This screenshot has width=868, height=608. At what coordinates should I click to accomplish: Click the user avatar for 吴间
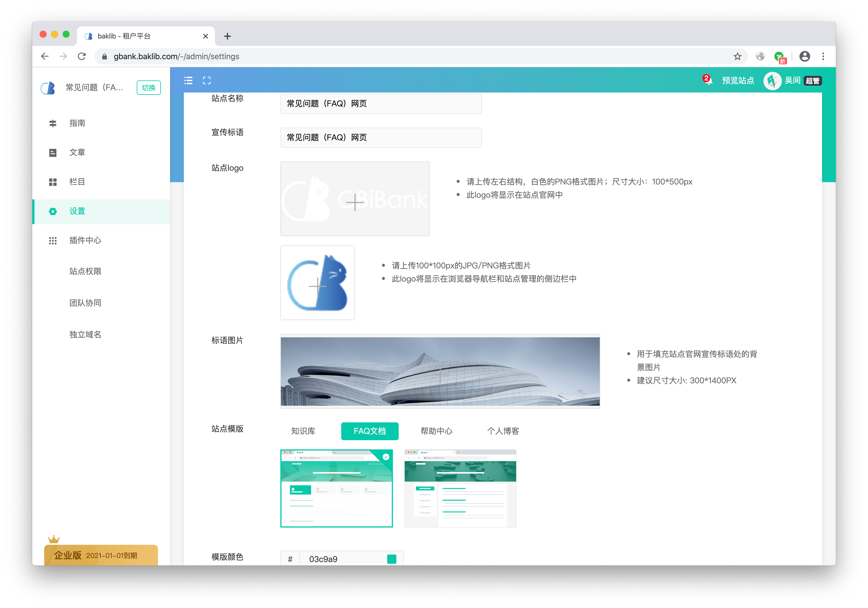coord(772,80)
